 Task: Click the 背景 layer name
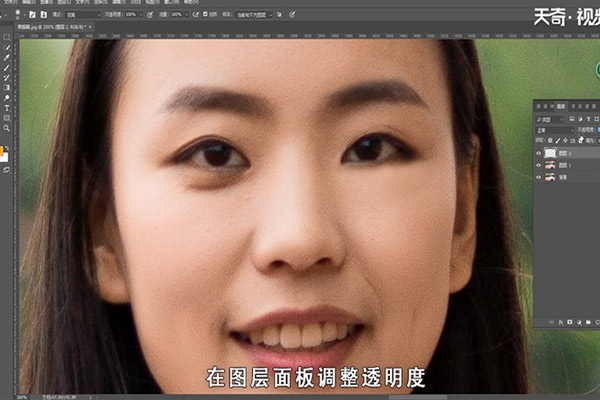(x=563, y=178)
